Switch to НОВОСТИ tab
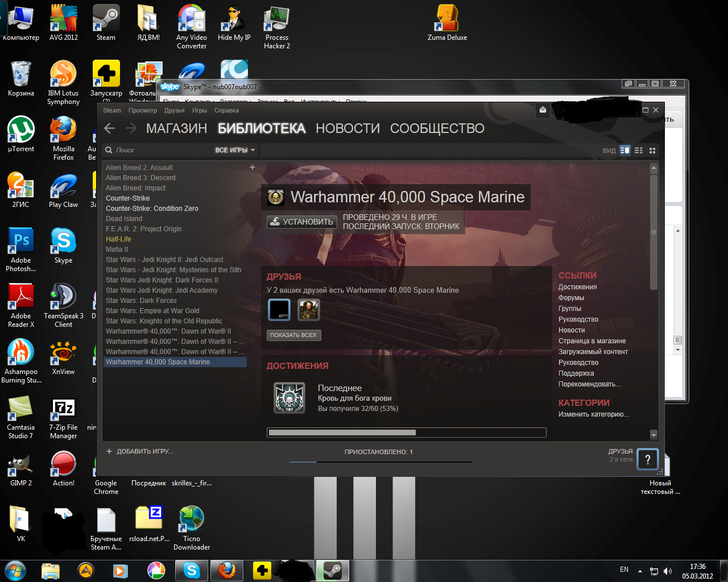 348,128
